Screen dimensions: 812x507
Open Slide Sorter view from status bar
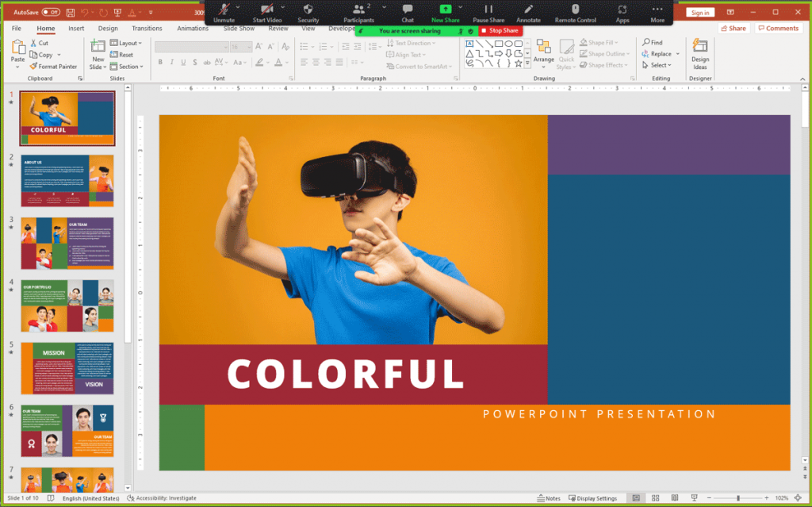click(656, 497)
